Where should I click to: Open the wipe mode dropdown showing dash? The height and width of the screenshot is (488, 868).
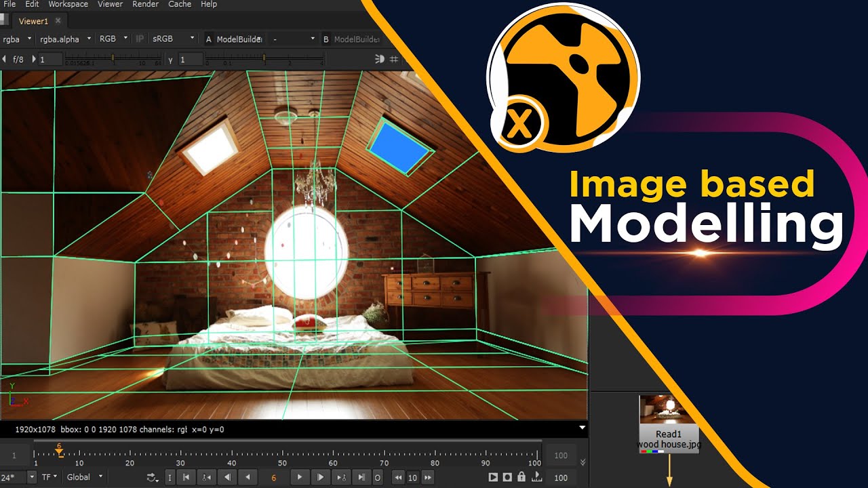point(293,39)
